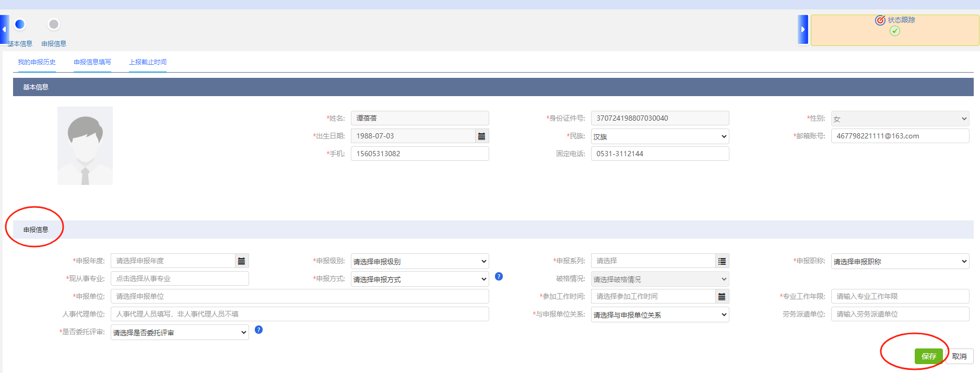Click the 申报系列 list icon

tap(722, 261)
